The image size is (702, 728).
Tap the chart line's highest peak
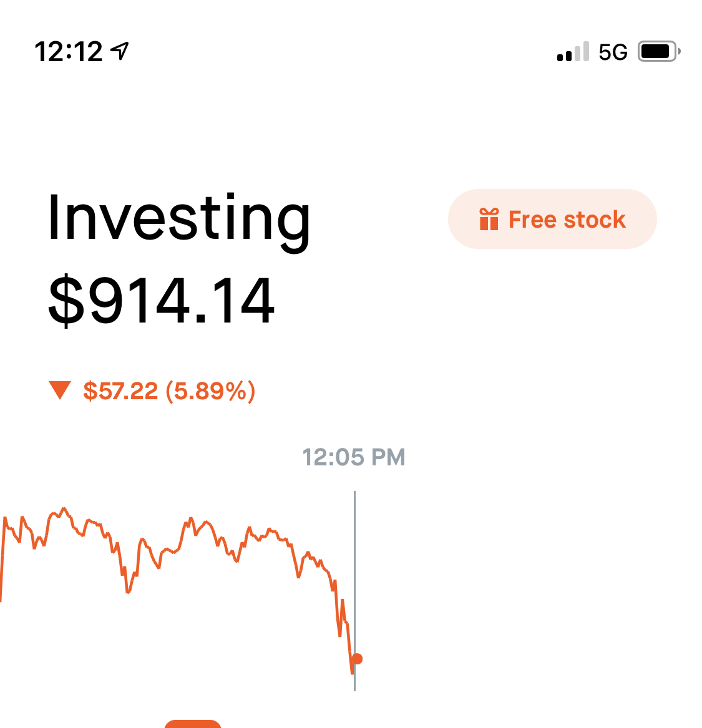(x=64, y=509)
